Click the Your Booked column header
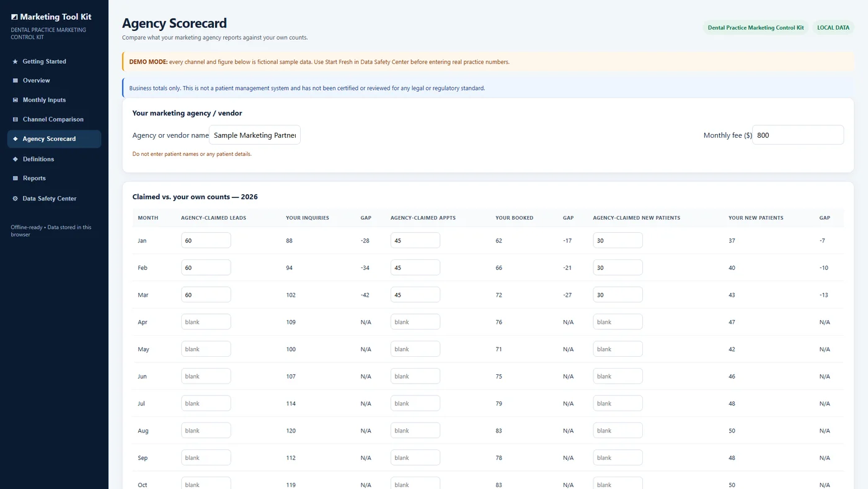This screenshot has height=489, width=868. (x=515, y=218)
